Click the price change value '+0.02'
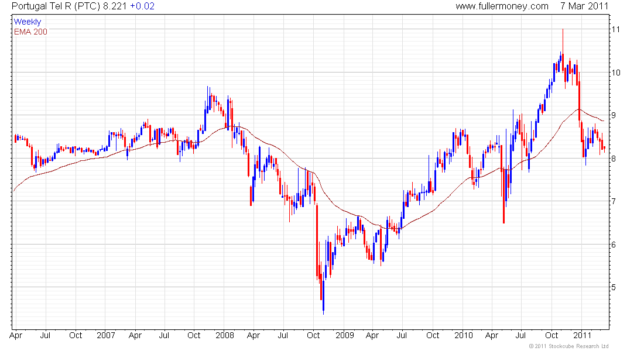Image resolution: width=644 pixels, height=351 pixels. point(142,6)
